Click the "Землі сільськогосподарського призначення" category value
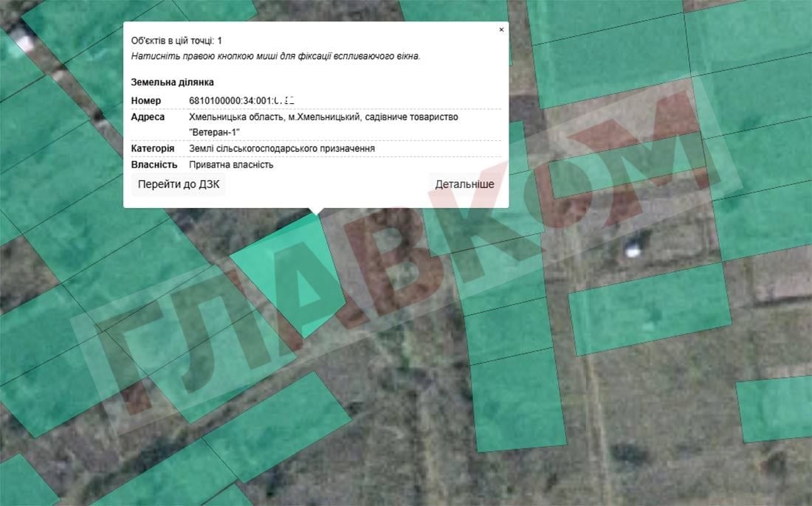Viewport: 812px width, 506px height. 282,149
